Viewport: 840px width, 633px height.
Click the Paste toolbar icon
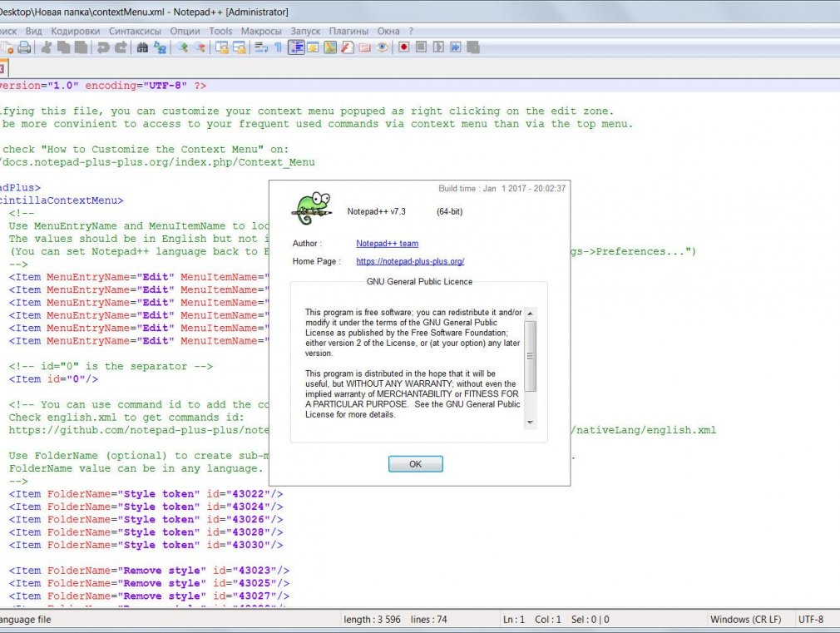[81, 47]
